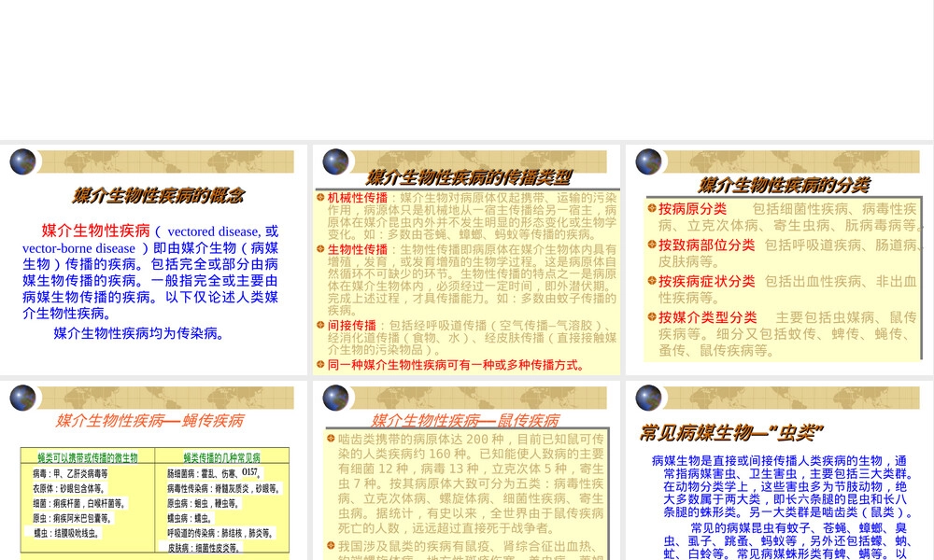The width and height of the screenshot is (934, 560).
Task: Click table header 蝇类可以携带或传播的微生物
Action: (88, 457)
